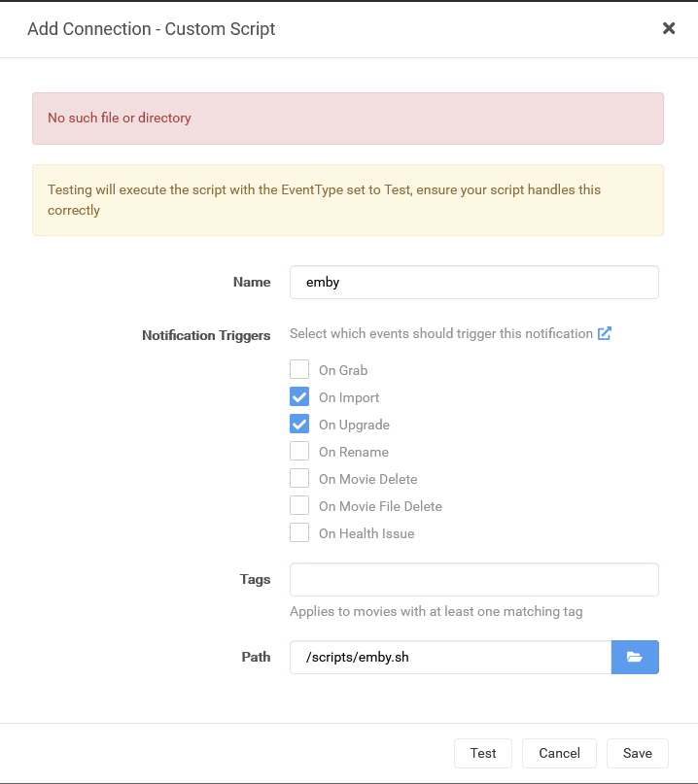
Task: Uncheck the On Import trigger
Action: pos(299,397)
